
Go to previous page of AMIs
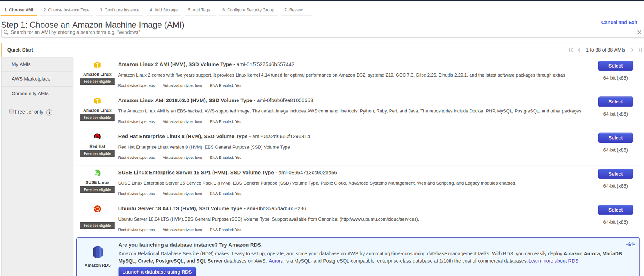(579, 50)
